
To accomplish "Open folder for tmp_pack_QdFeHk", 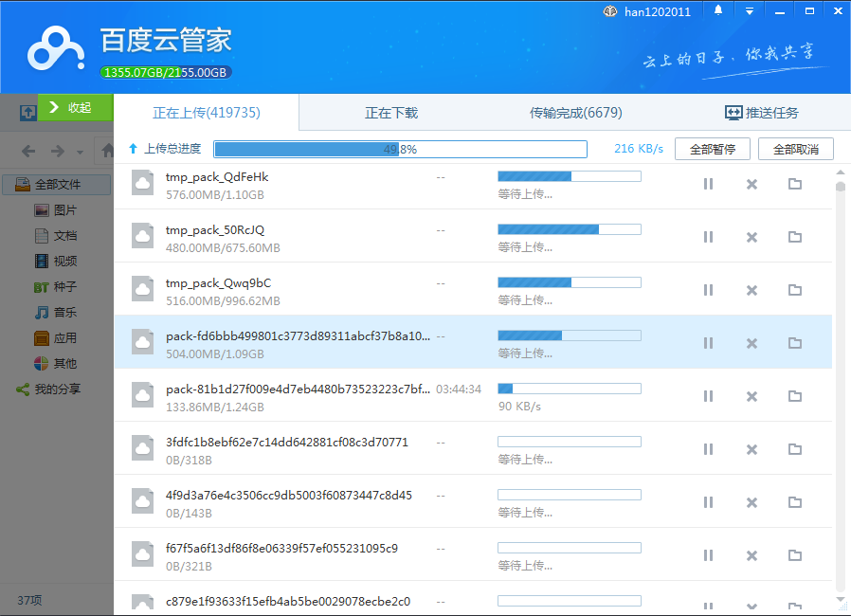I will (795, 184).
